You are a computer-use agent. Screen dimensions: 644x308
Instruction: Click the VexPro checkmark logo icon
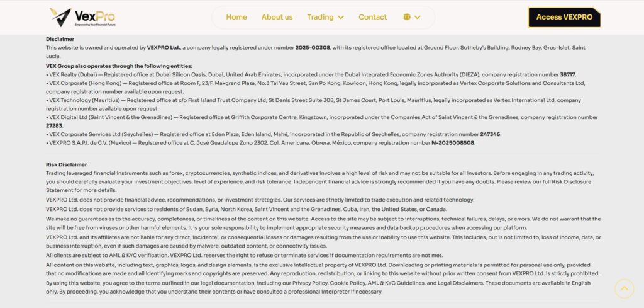pyautogui.click(x=60, y=17)
